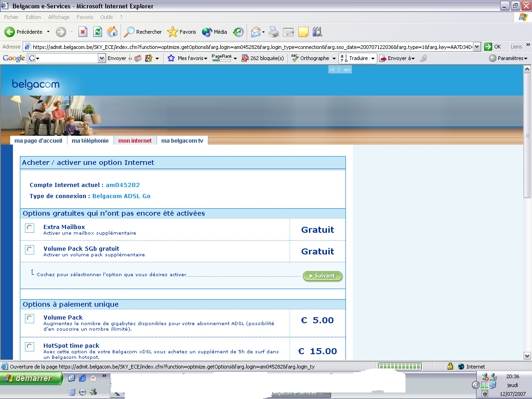Open the Google search box dropdown
The width and height of the screenshot is (532, 399).
coord(102,59)
